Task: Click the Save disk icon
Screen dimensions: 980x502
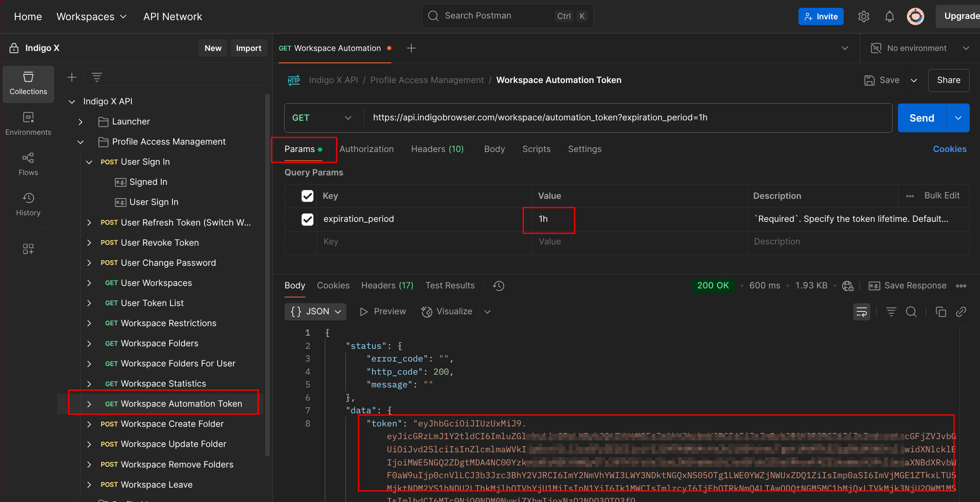Action: click(x=869, y=80)
